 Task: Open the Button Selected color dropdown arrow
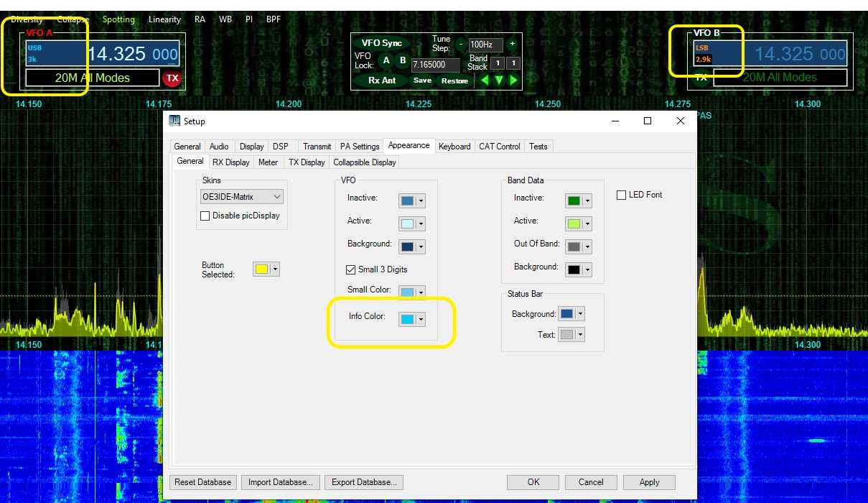275,269
